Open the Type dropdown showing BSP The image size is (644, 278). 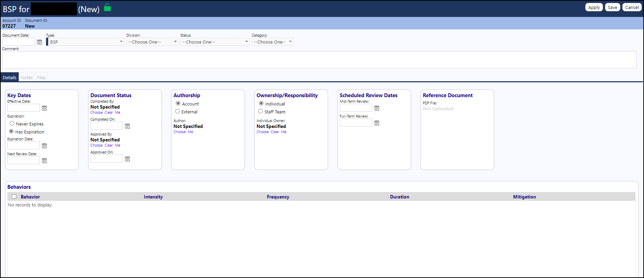point(86,42)
